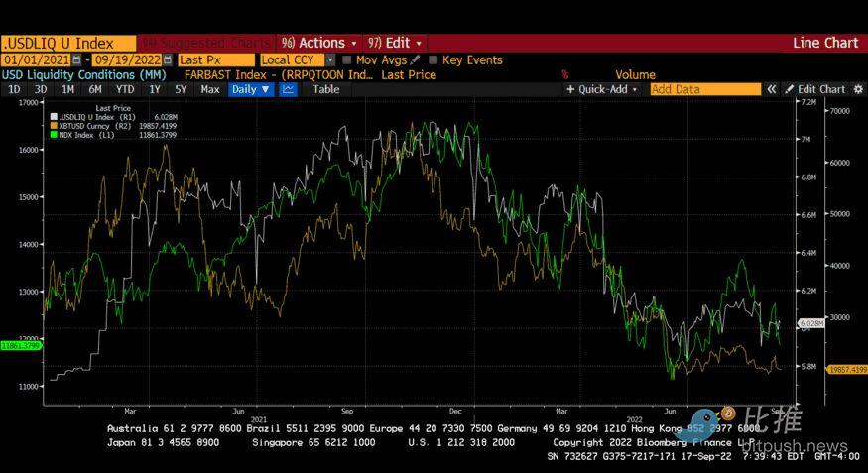
Task: Set the range to 5Y
Action: coord(181,89)
